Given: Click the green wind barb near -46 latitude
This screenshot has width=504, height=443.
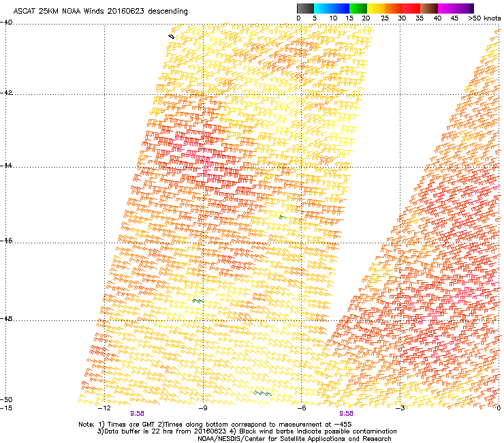Looking at the screenshot, I should tap(282, 217).
